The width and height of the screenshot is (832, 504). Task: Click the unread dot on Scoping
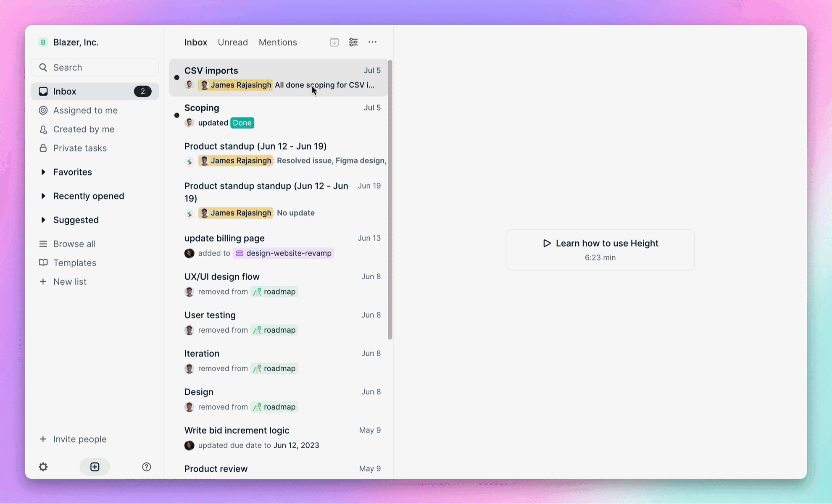[176, 115]
